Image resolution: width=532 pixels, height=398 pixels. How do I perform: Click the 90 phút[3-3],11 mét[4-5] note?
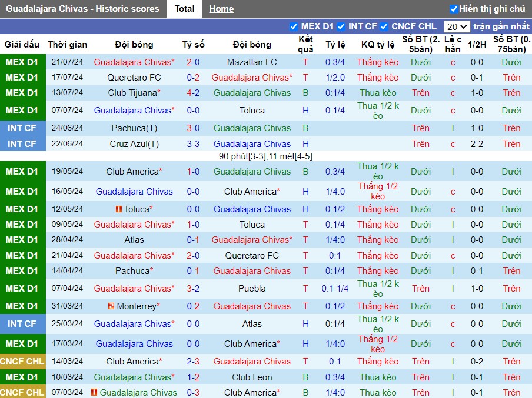pos(265,156)
